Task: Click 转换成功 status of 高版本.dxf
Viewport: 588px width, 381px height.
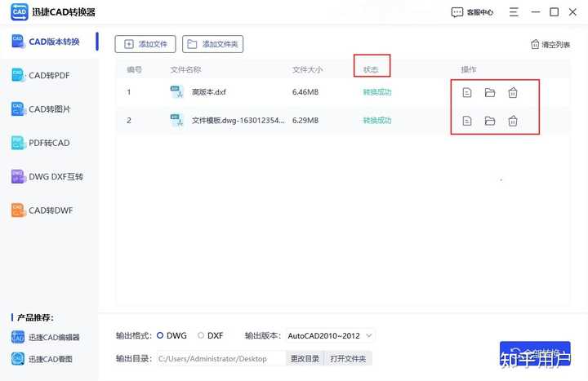Action: click(x=377, y=92)
